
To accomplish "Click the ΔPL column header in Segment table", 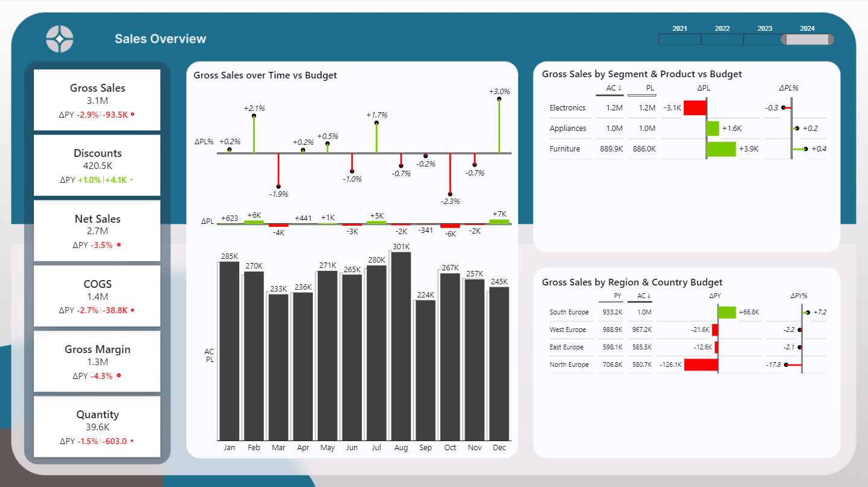I will 704,88.
